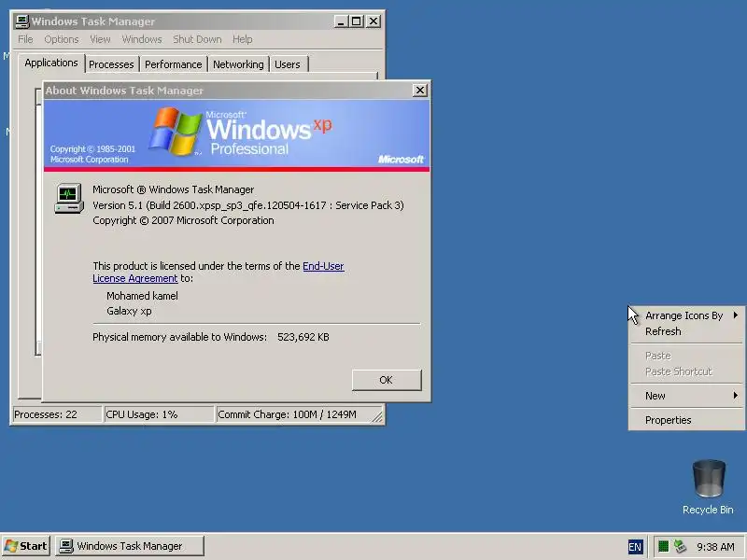Open the View menu
The height and width of the screenshot is (560, 747).
pos(100,39)
